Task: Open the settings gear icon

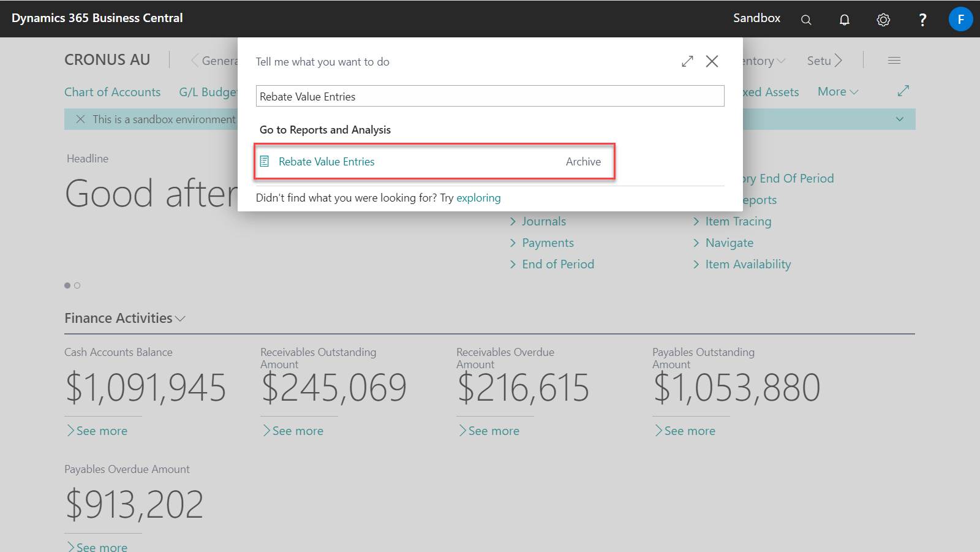Action: pyautogui.click(x=883, y=20)
